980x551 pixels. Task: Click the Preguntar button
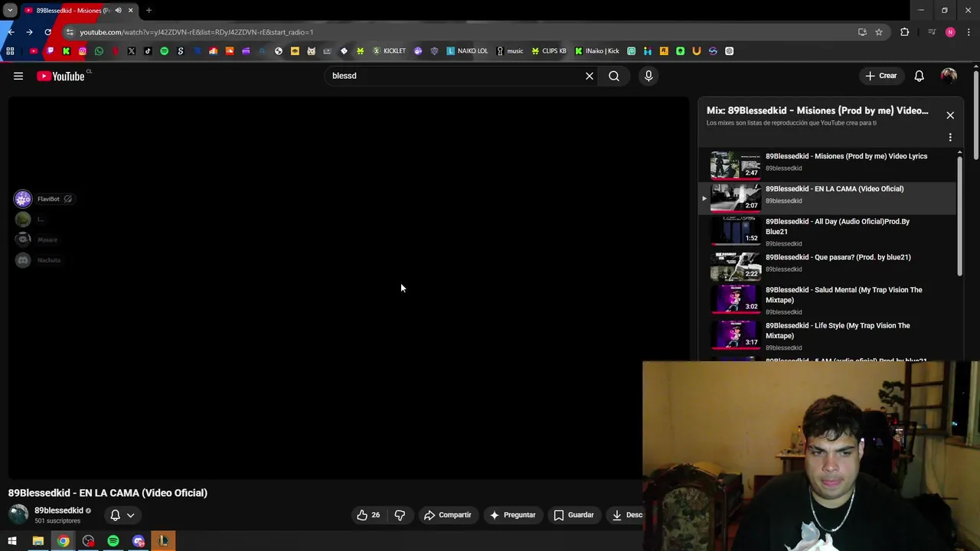click(513, 515)
